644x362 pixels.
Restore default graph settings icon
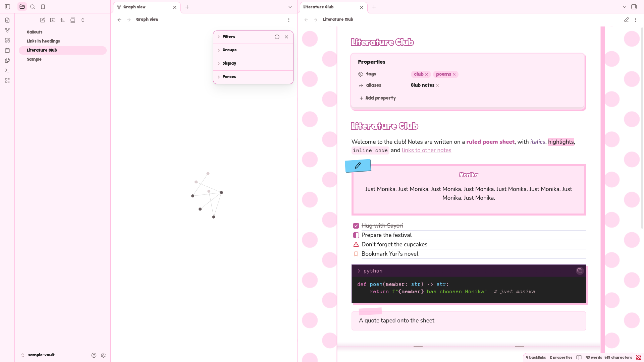coord(277,37)
